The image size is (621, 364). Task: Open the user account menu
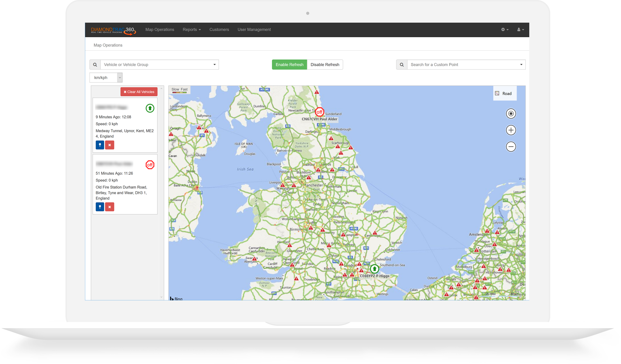pos(520,30)
